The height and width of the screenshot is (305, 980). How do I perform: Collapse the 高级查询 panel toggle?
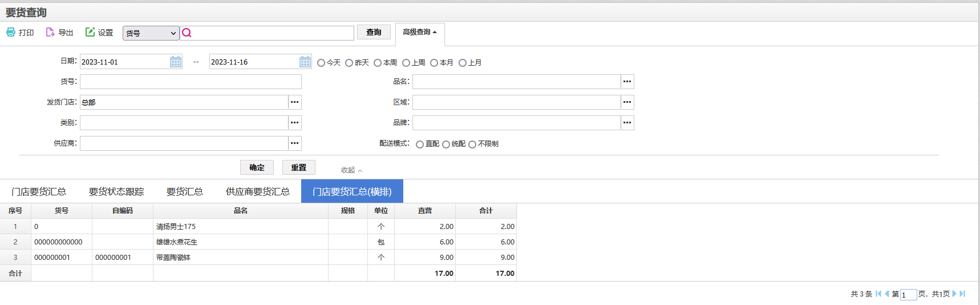pyautogui.click(x=420, y=33)
